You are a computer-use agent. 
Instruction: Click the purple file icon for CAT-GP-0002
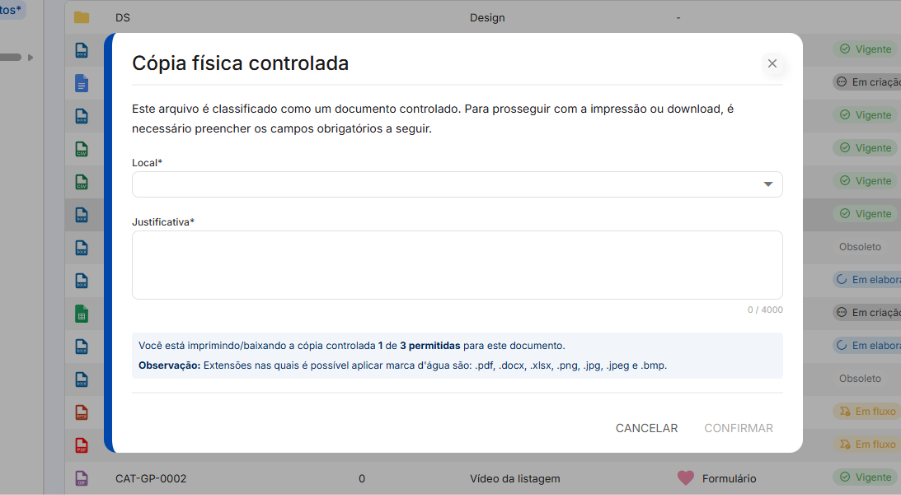[x=82, y=478]
